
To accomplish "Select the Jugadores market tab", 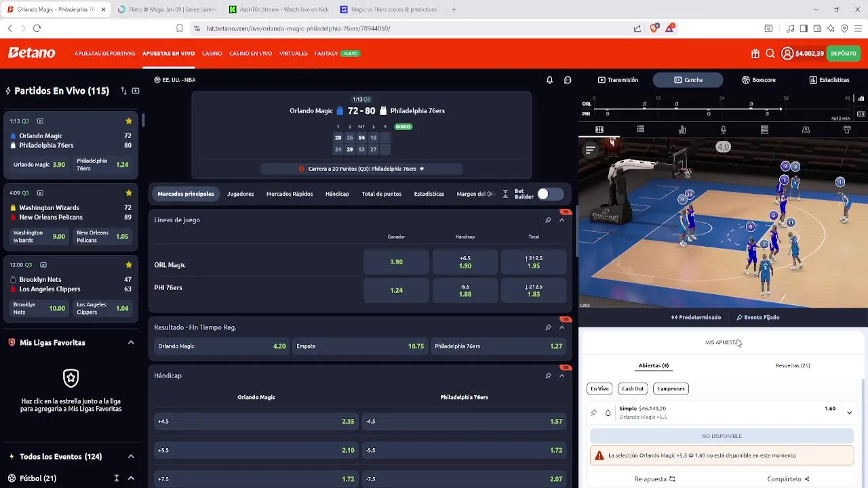I will click(240, 194).
